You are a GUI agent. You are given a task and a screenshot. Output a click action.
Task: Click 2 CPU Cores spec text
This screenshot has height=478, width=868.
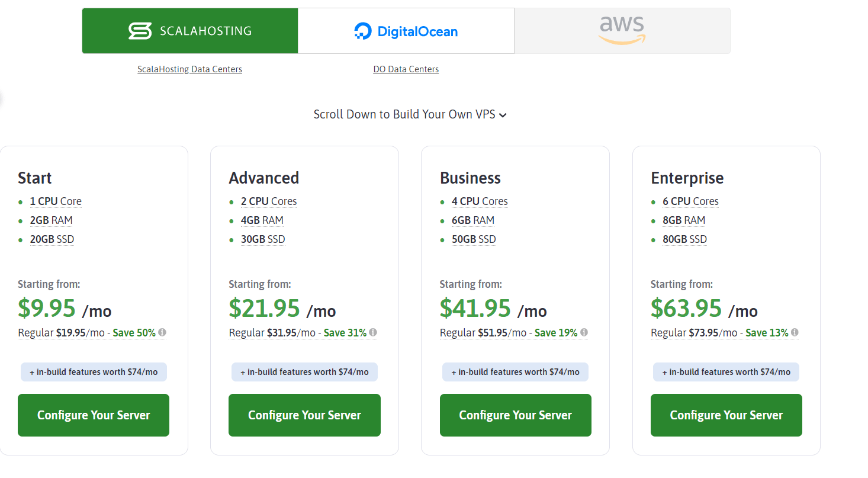269,201
